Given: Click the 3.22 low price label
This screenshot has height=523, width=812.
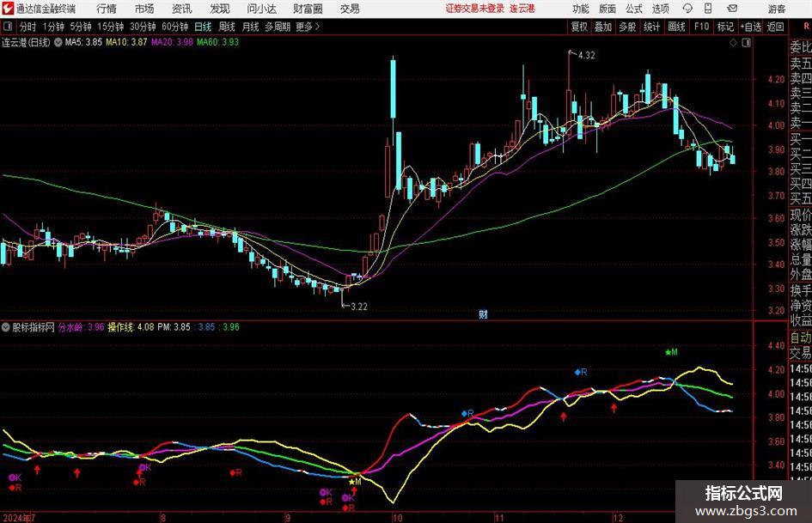Looking at the screenshot, I should pyautogui.click(x=359, y=307).
